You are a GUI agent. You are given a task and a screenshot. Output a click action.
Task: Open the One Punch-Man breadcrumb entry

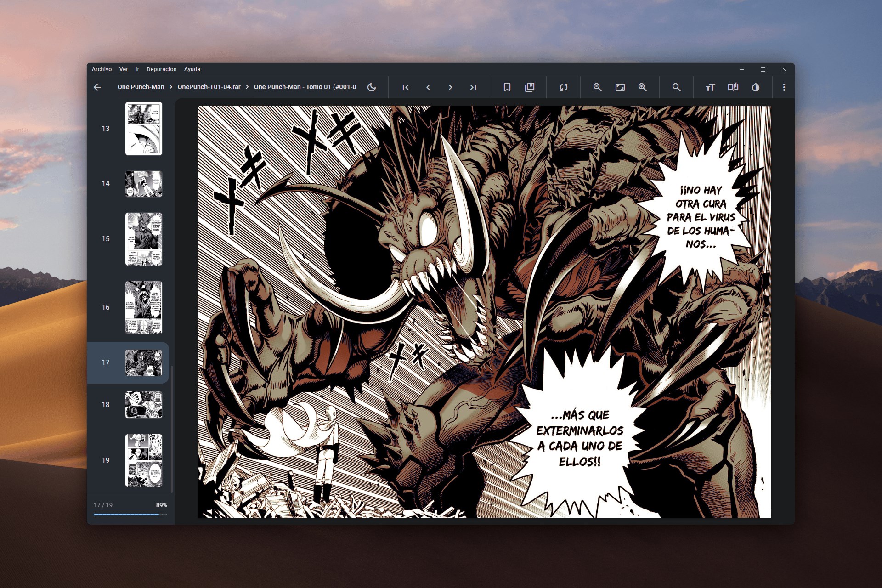tap(141, 87)
